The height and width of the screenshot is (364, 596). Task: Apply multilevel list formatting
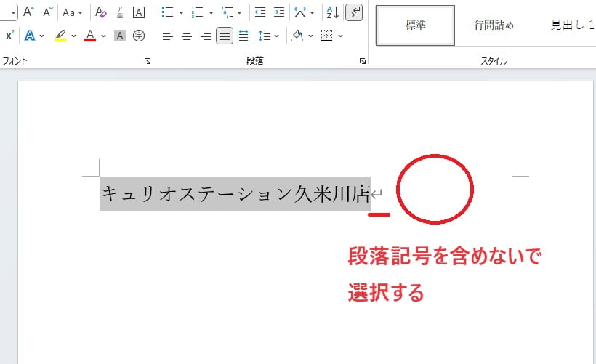pyautogui.click(x=227, y=12)
